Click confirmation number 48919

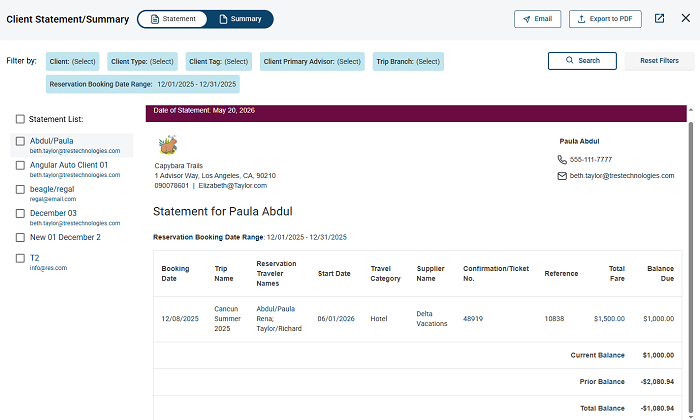(473, 319)
